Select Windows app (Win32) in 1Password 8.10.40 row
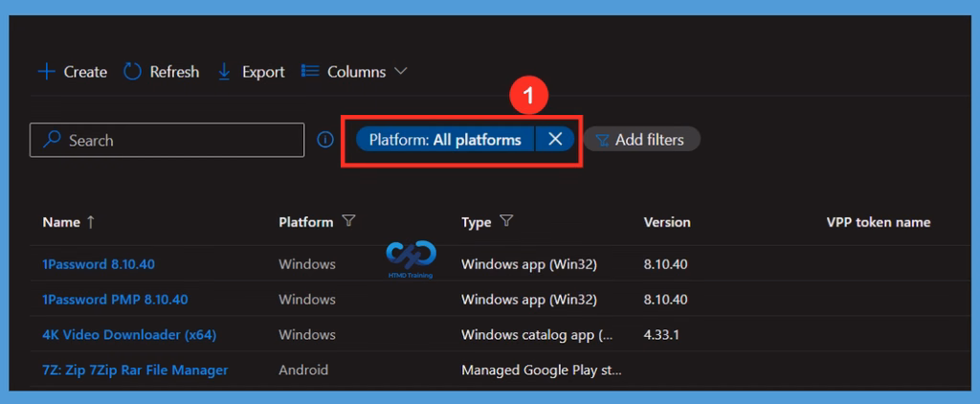Viewport: 980px width, 404px height. (529, 264)
